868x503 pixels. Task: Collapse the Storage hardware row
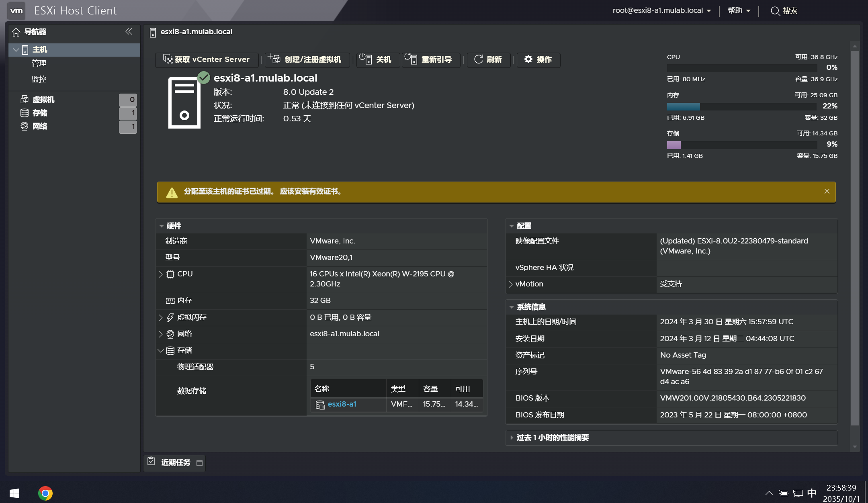(161, 351)
